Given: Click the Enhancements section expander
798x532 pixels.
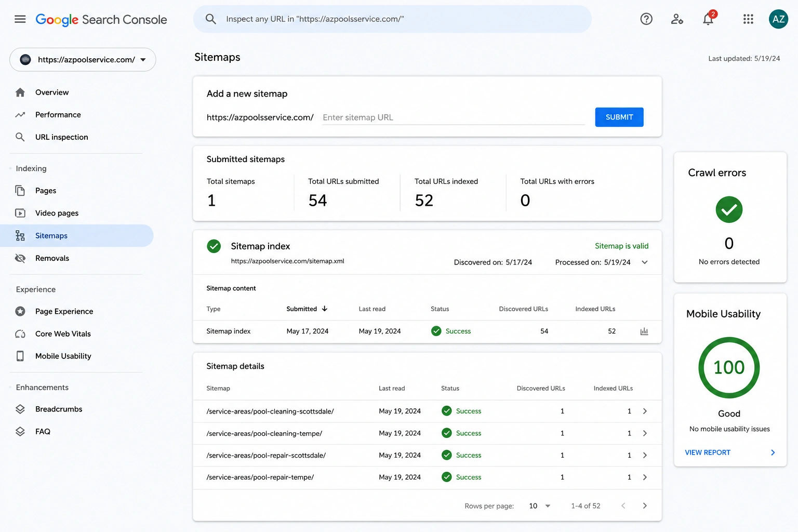Looking at the screenshot, I should click(x=38, y=388).
